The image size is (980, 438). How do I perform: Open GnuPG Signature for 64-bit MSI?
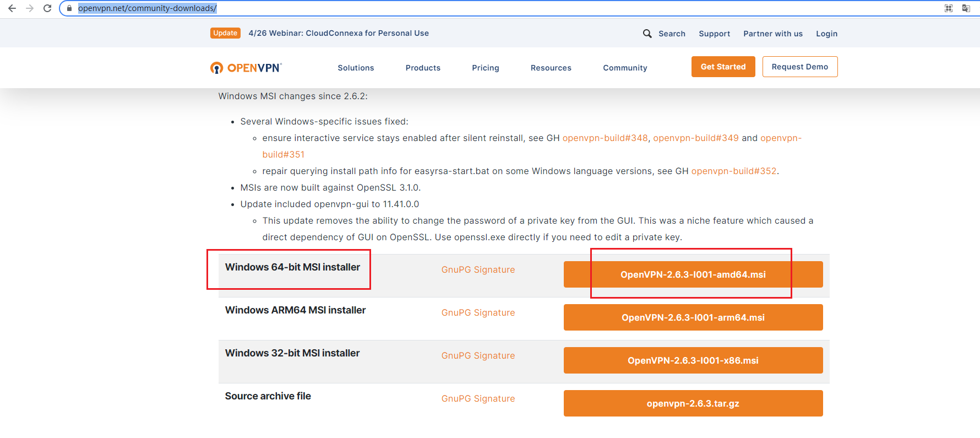point(478,269)
